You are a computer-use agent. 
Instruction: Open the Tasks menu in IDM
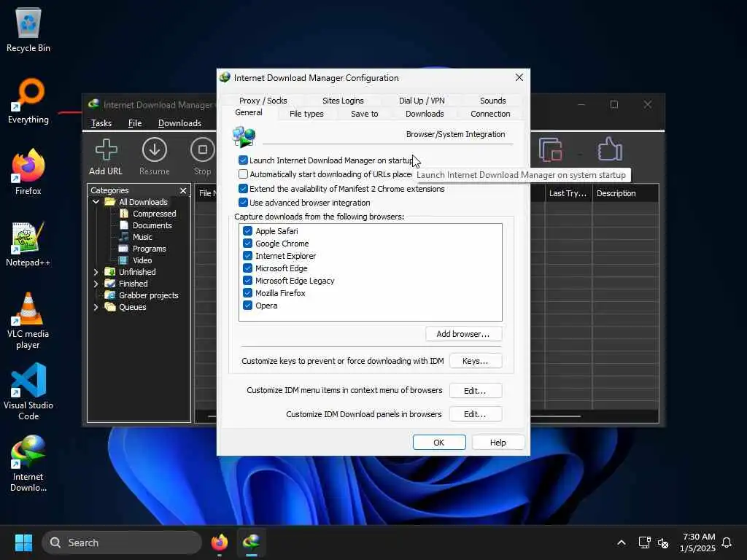click(101, 122)
